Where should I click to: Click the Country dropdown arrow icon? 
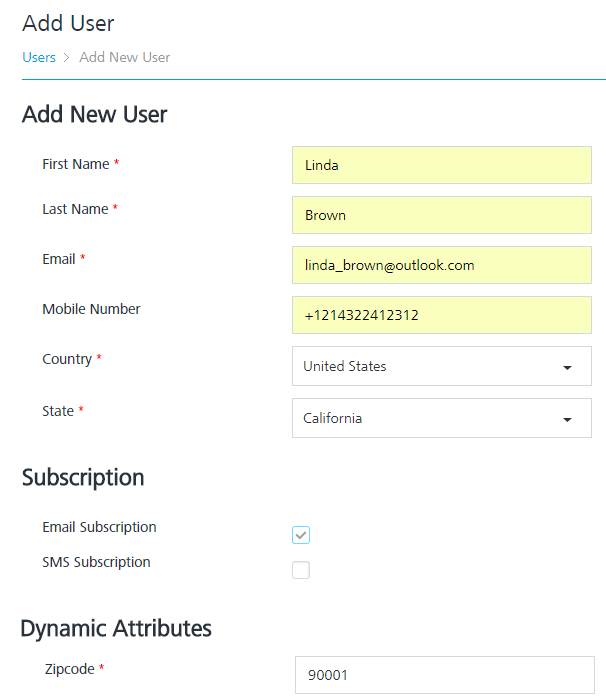567,367
